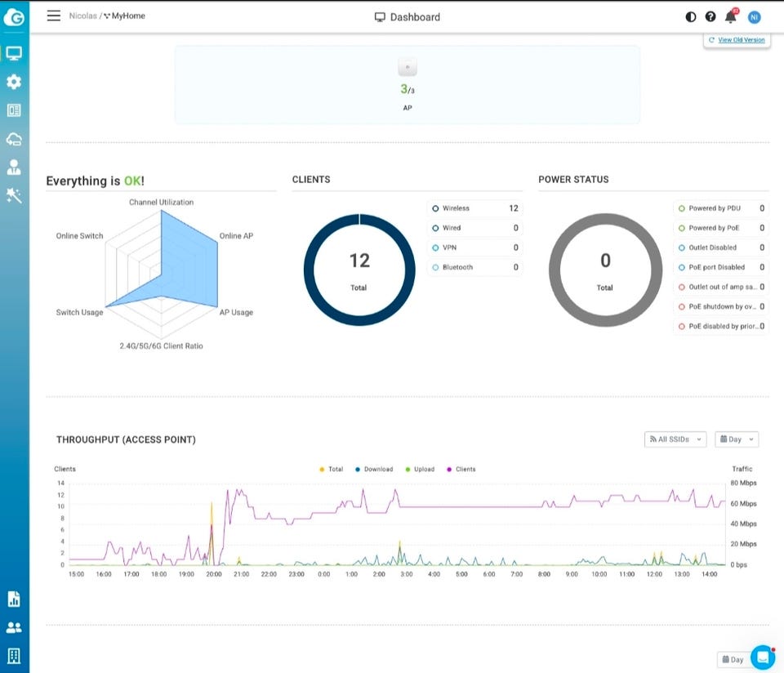The height and width of the screenshot is (673, 784).
Task: Select the VPN clients row
Action: point(475,247)
